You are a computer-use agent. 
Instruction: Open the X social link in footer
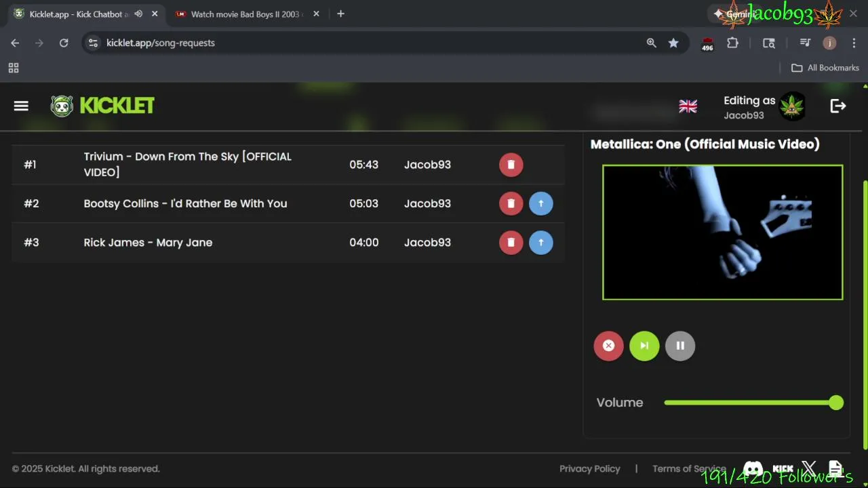pos(809,468)
